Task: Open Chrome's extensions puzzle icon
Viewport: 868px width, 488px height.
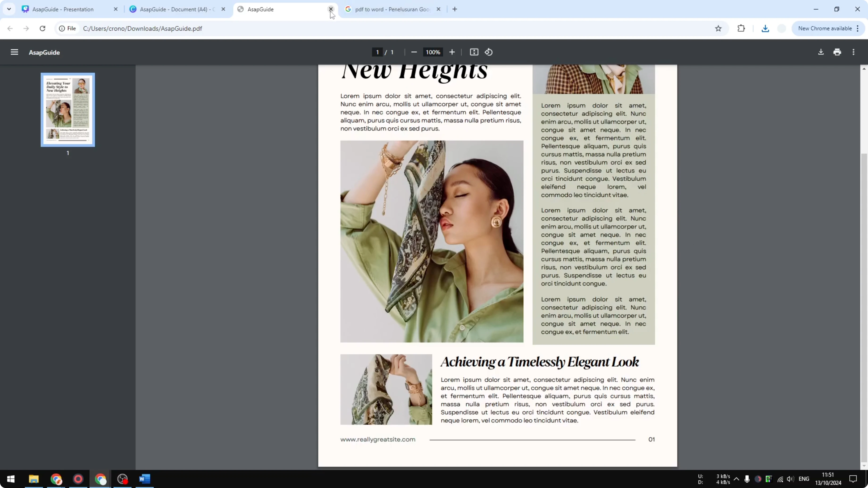Action: 741,28
